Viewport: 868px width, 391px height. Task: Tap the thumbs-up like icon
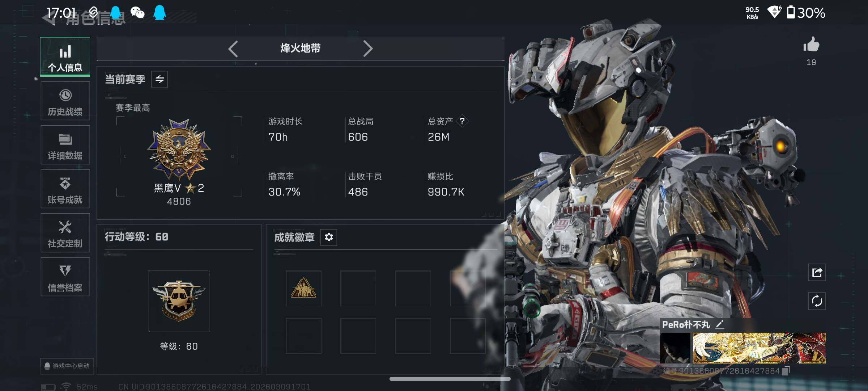tap(811, 45)
